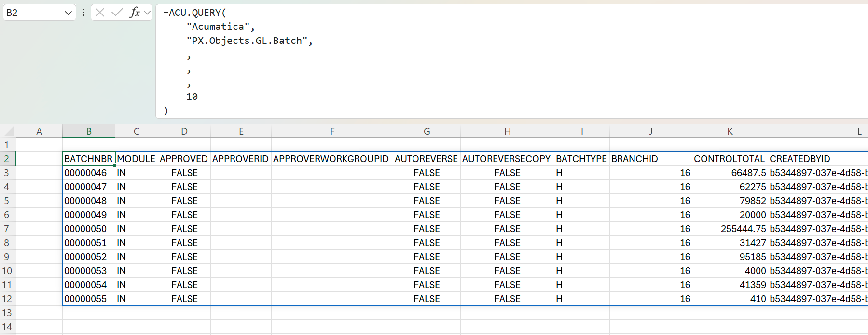This screenshot has height=335, width=868.
Task: Select all cells using the corner triangle
Action: [x=8, y=131]
